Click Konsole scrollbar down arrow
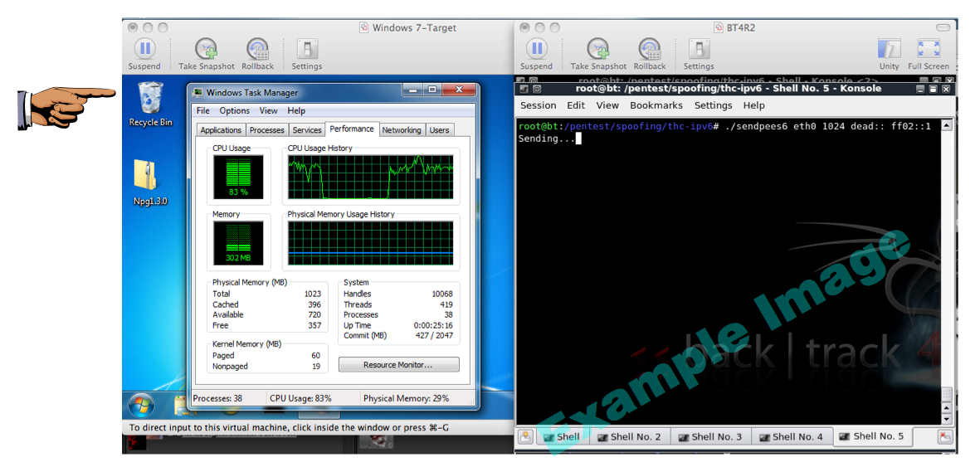This screenshot has width=980, height=472. [x=946, y=419]
